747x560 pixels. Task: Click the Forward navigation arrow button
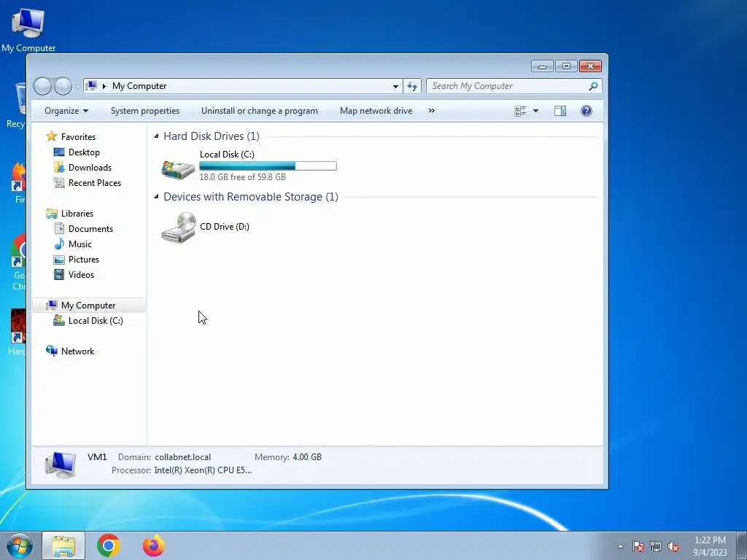[x=63, y=86]
